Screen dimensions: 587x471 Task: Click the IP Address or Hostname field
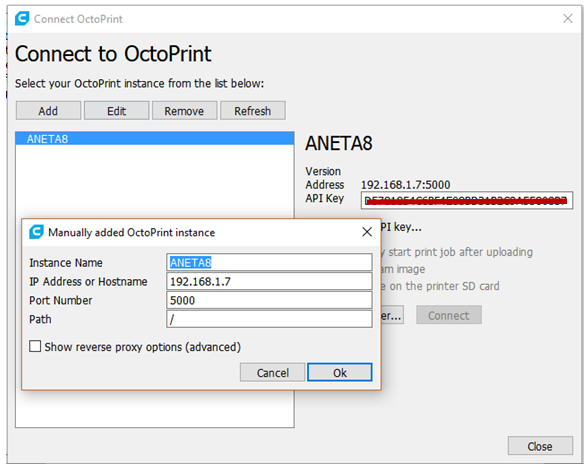point(269,281)
